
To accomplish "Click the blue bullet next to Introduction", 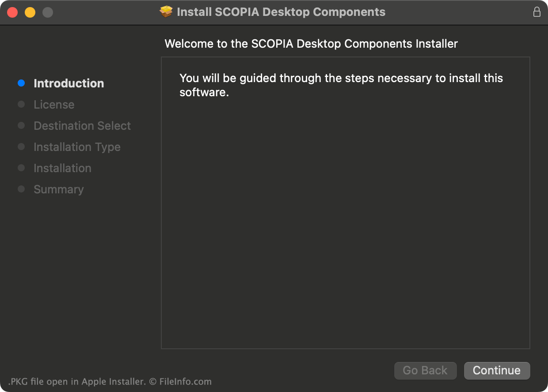I will click(x=21, y=83).
